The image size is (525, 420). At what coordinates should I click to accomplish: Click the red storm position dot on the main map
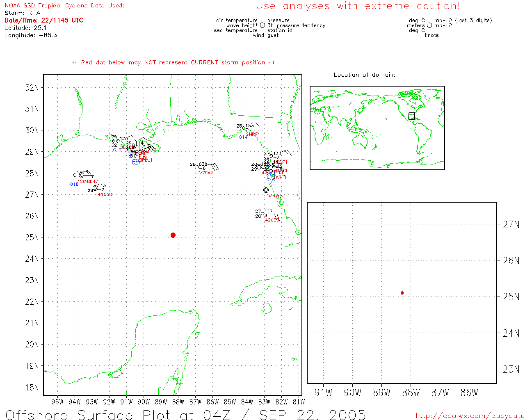[x=173, y=235]
